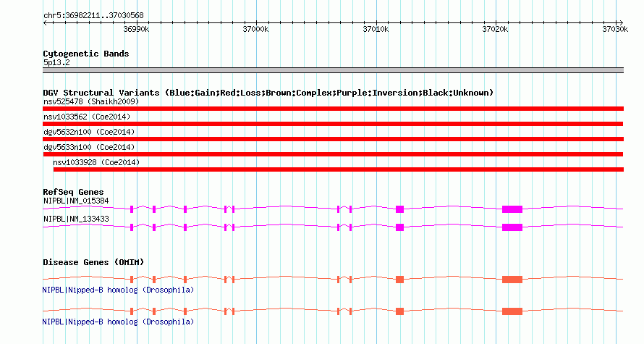Click the red loss bar for nsv1033928

click(x=339, y=169)
